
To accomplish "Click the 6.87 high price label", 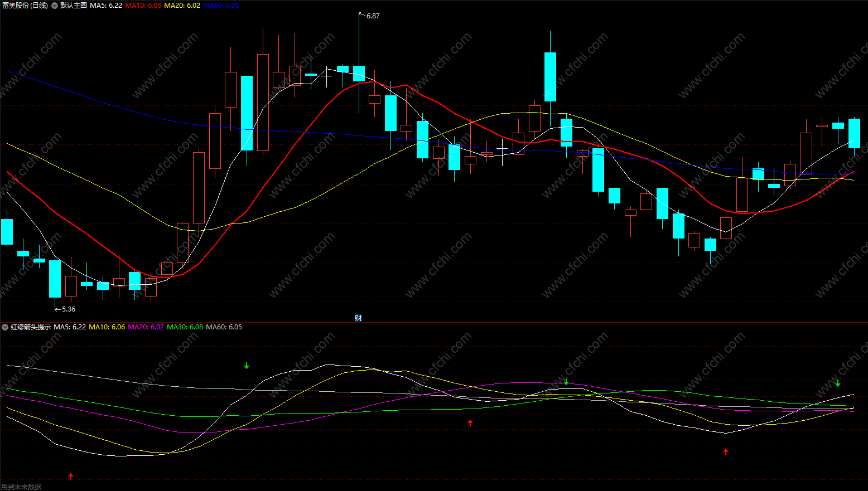I will point(373,16).
